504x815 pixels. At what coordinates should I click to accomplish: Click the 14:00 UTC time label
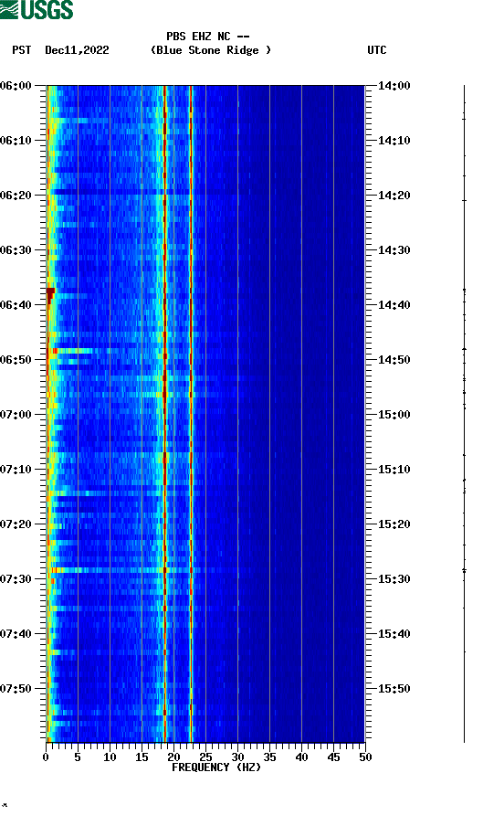[x=394, y=85]
